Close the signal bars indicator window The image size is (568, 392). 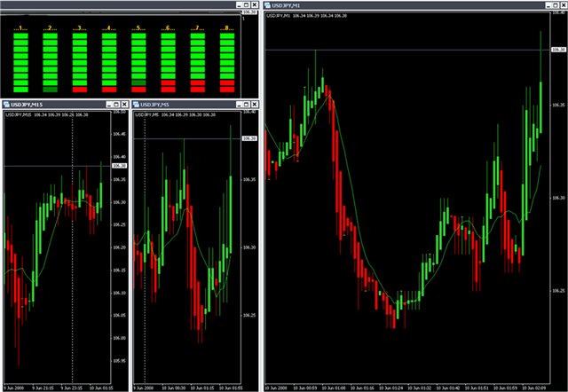(x=253, y=4)
